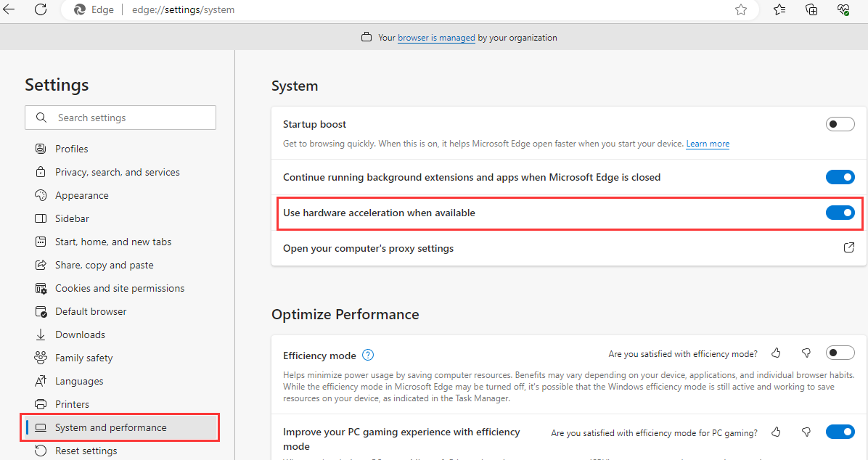Enable the Startup boost toggle
This screenshot has width=868, height=460.
840,125
